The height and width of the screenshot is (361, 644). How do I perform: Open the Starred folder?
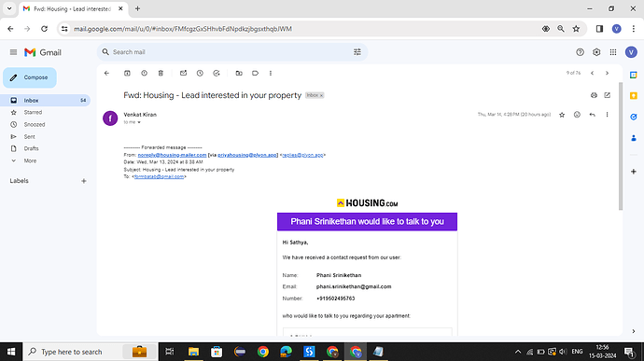tap(33, 112)
